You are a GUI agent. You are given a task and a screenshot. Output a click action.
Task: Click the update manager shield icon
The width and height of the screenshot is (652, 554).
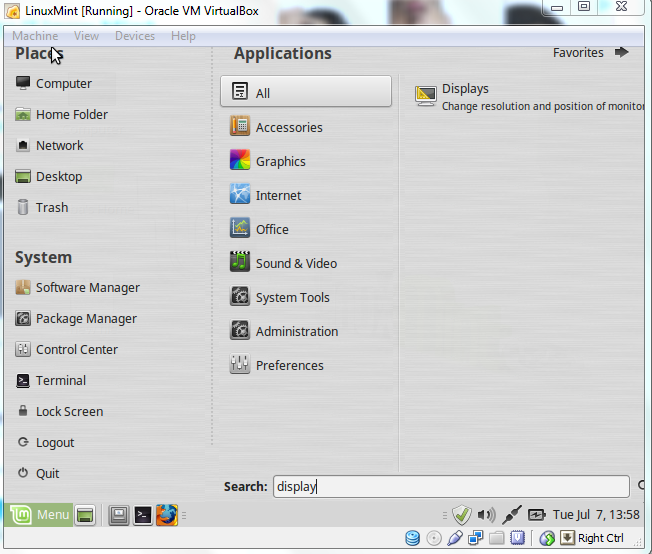[462, 515]
